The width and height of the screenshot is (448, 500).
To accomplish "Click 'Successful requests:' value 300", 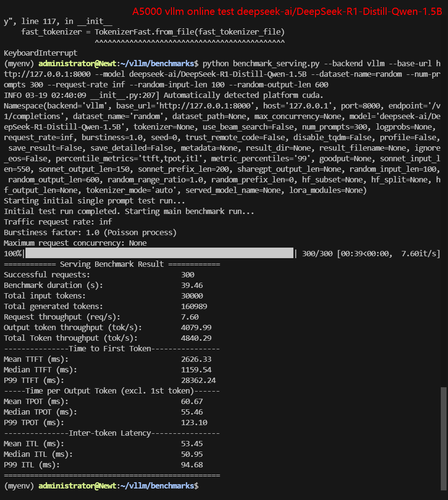I will coord(188,274).
